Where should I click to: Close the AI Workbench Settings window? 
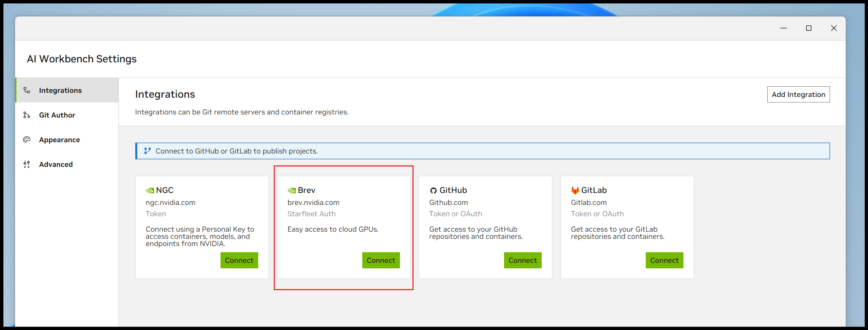coord(834,28)
